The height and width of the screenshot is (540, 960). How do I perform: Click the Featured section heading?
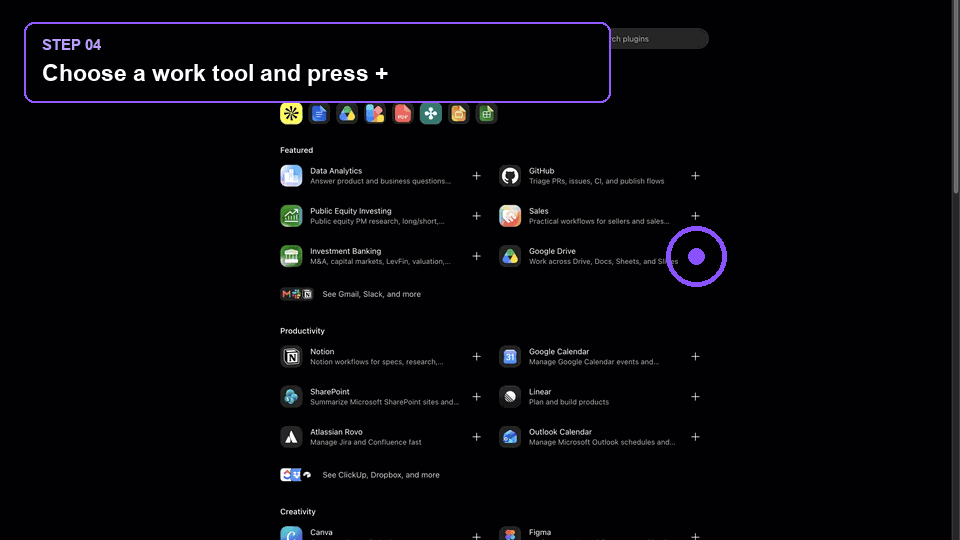296,150
